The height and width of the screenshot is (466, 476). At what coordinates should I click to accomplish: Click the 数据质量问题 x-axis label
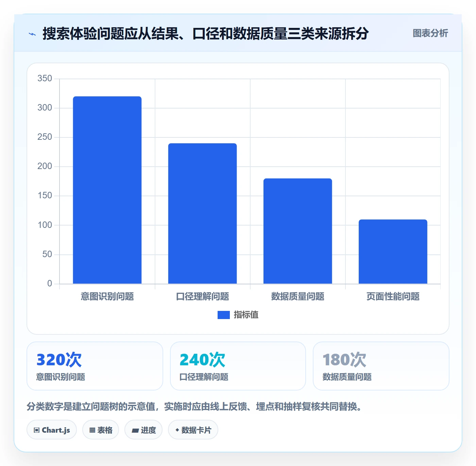(297, 297)
